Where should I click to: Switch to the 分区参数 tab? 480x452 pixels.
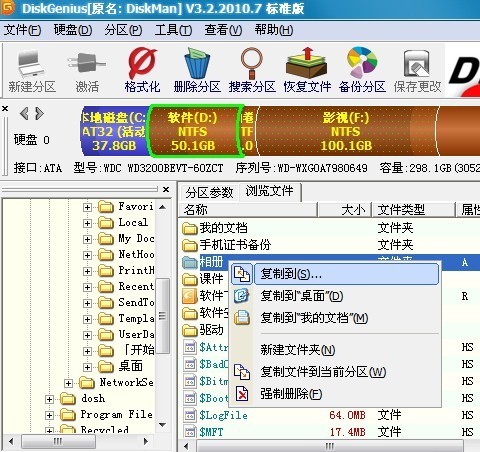[209, 193]
